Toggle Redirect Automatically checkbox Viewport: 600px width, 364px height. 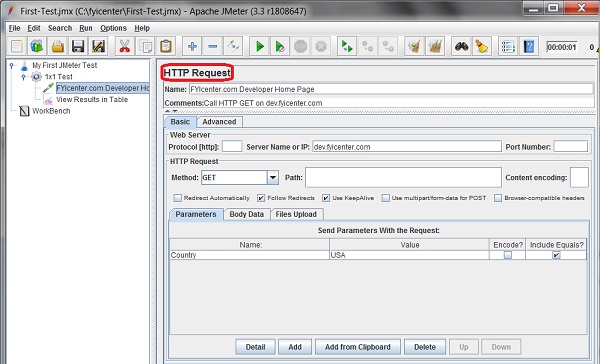tap(177, 198)
